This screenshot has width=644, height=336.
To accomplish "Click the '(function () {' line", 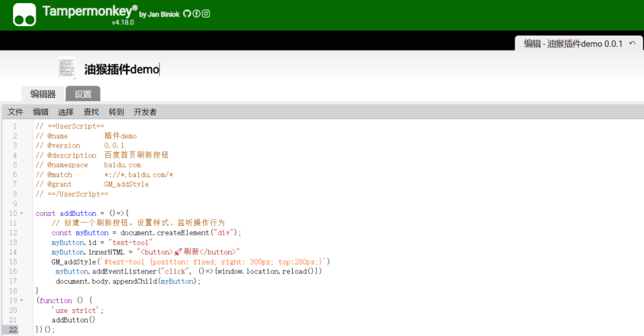I will 64,301.
